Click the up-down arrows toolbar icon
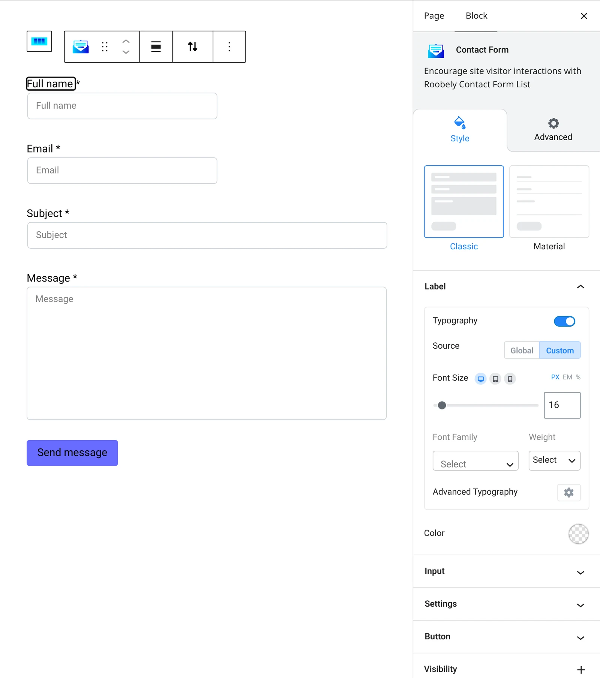This screenshot has height=700, width=600. 193,46
